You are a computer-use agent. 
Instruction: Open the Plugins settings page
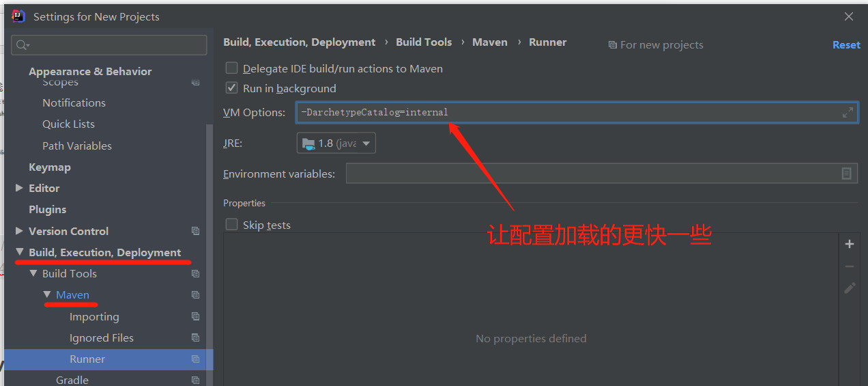(x=48, y=209)
